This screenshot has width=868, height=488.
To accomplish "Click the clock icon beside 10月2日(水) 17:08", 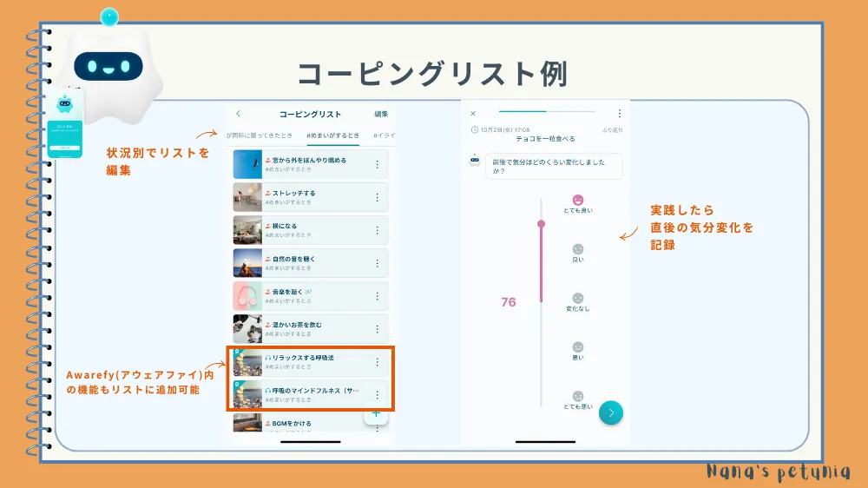I will pos(475,129).
